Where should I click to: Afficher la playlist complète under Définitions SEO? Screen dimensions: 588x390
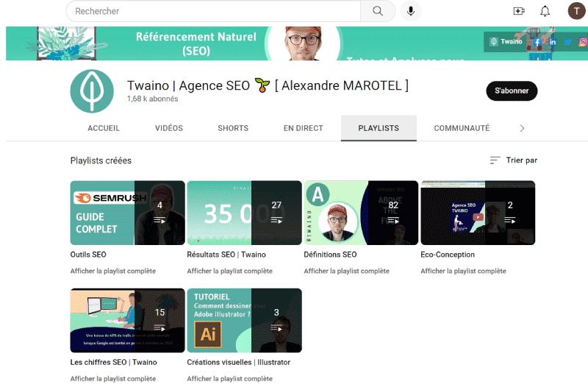(x=346, y=271)
